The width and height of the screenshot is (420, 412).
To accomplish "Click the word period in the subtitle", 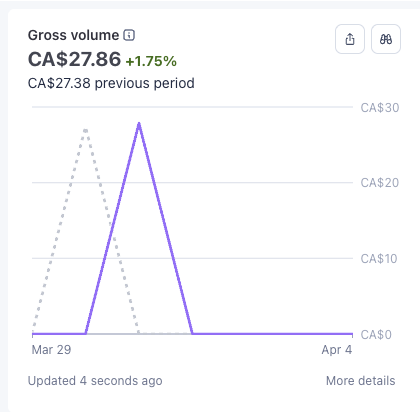I will pyautogui.click(x=174, y=84).
